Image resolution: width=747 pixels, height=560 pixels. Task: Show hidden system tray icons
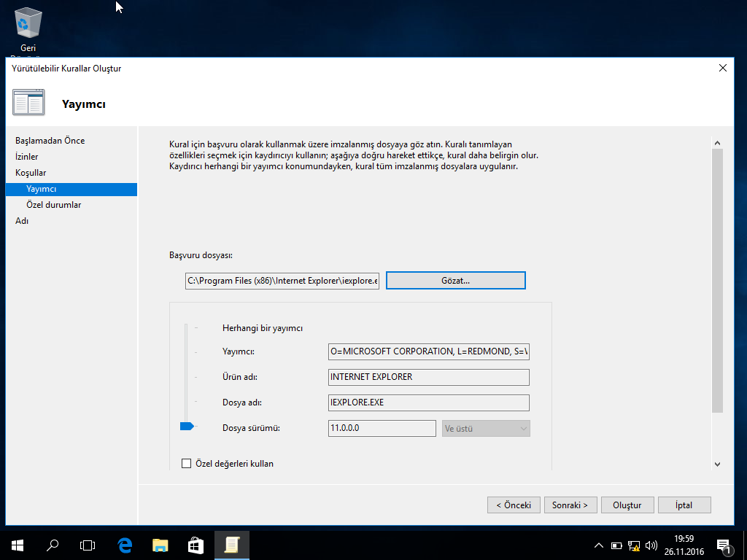(599, 545)
